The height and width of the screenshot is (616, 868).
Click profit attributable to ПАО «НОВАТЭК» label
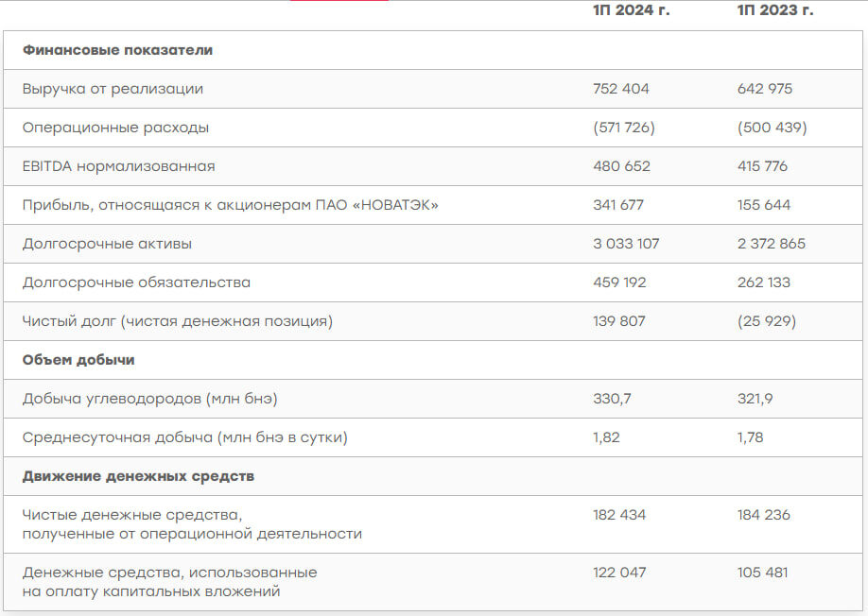pos(231,205)
